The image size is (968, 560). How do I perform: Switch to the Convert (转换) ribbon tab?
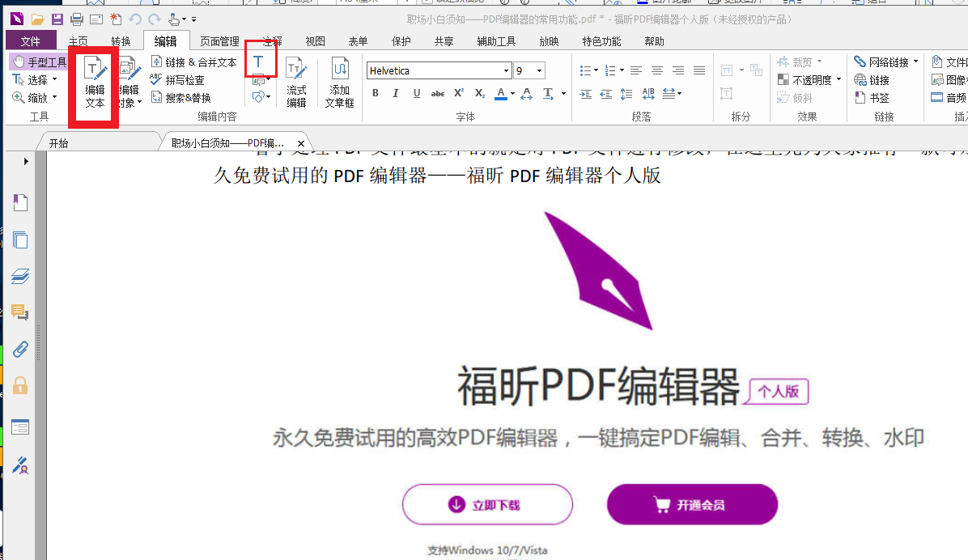point(121,41)
